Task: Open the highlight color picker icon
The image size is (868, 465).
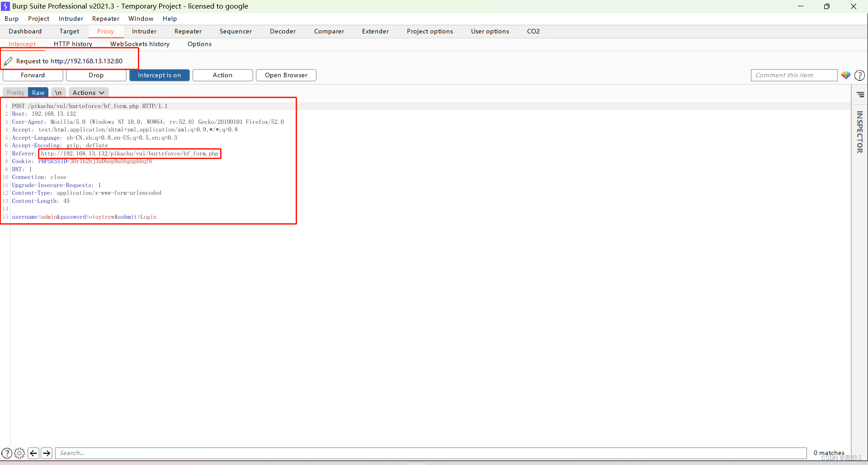Action: (846, 75)
